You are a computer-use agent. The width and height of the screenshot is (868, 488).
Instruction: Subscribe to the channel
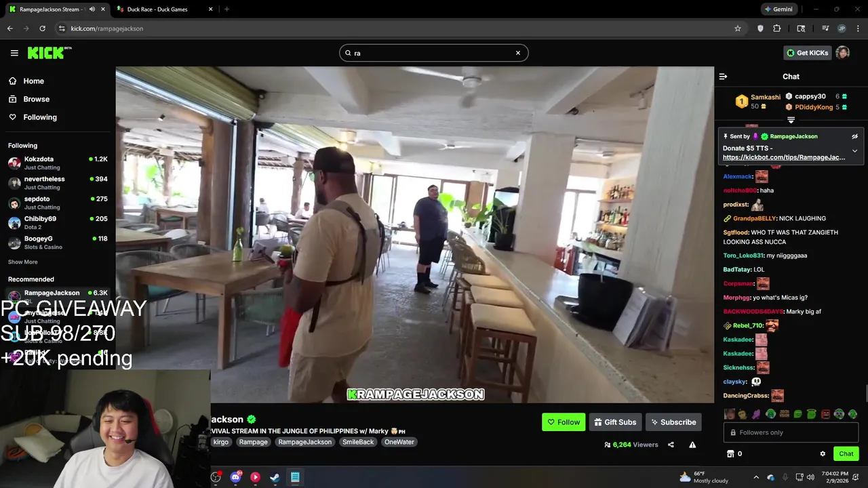coord(673,422)
